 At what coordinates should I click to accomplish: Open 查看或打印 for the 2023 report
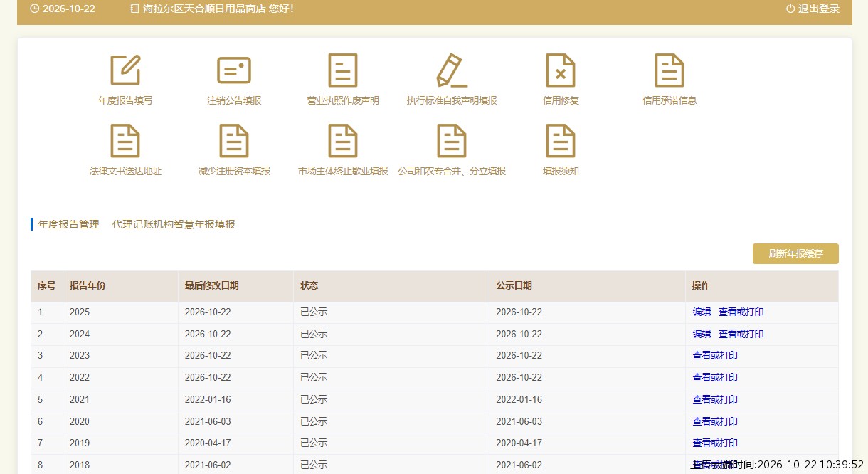point(715,355)
